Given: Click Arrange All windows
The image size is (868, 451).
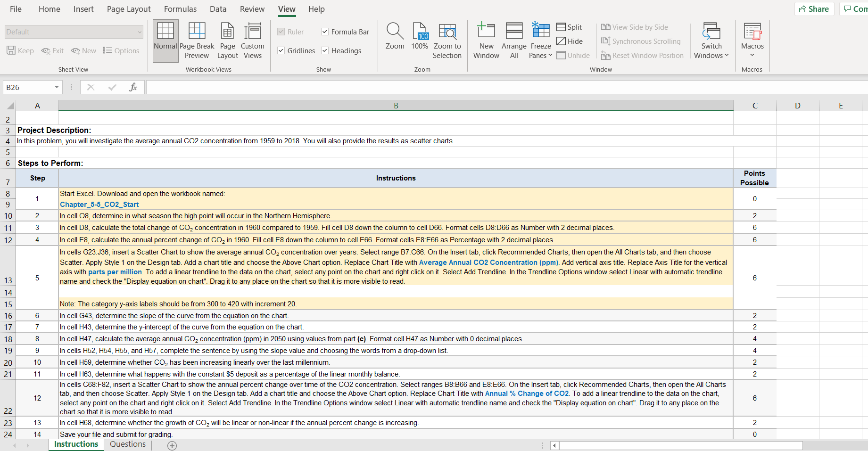Looking at the screenshot, I should pos(513,40).
